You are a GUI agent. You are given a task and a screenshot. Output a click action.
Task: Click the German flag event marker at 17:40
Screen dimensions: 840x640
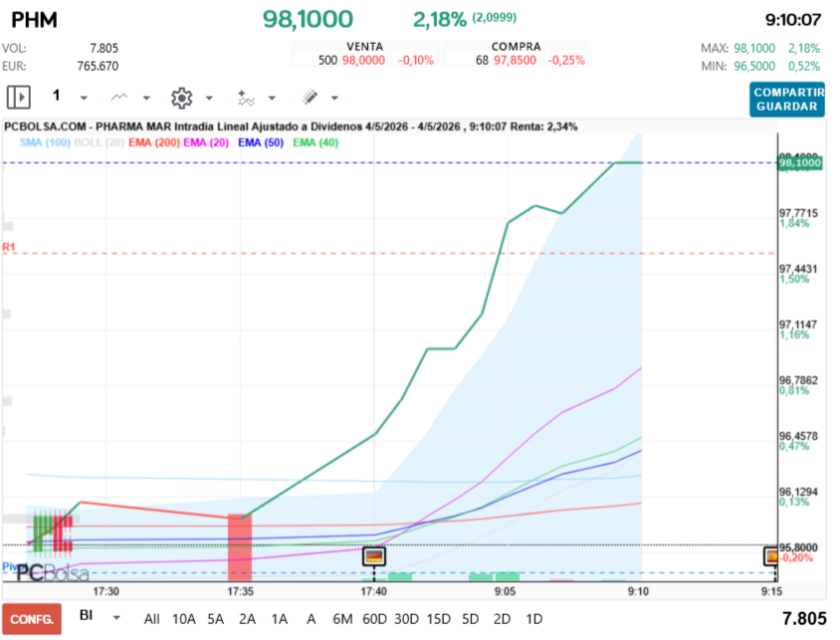(x=374, y=556)
